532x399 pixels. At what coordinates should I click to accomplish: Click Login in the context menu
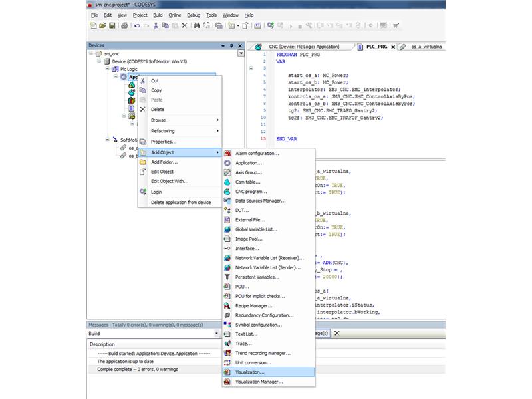(x=180, y=192)
